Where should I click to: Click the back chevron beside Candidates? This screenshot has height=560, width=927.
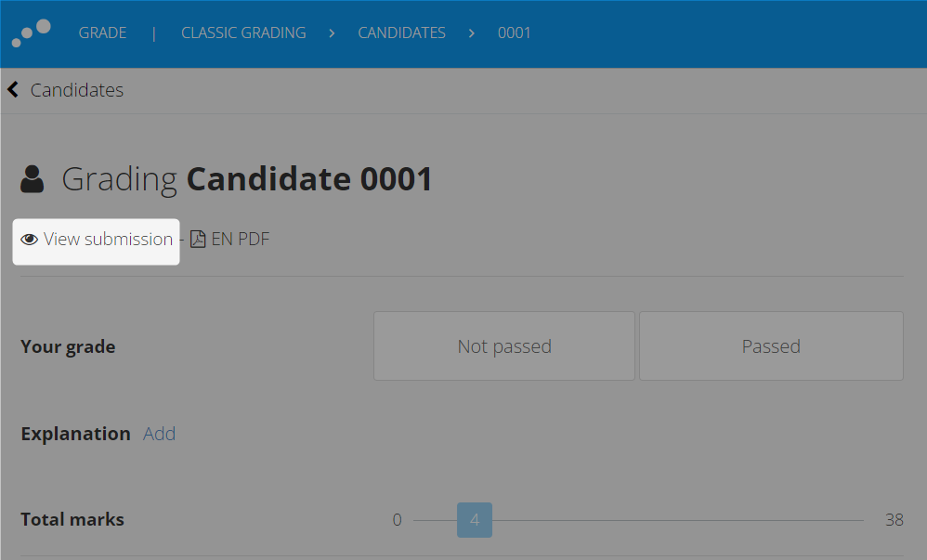pos(13,90)
